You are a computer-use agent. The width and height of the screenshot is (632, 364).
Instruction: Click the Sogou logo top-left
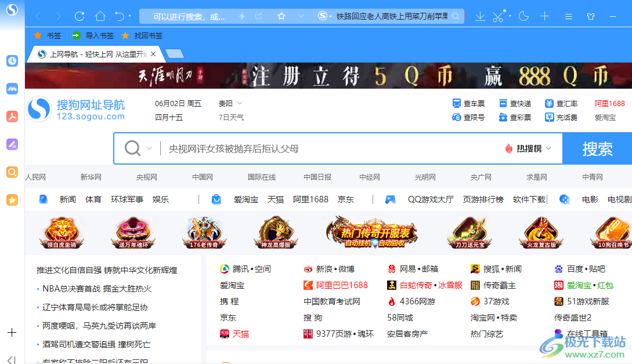[x=12, y=9]
